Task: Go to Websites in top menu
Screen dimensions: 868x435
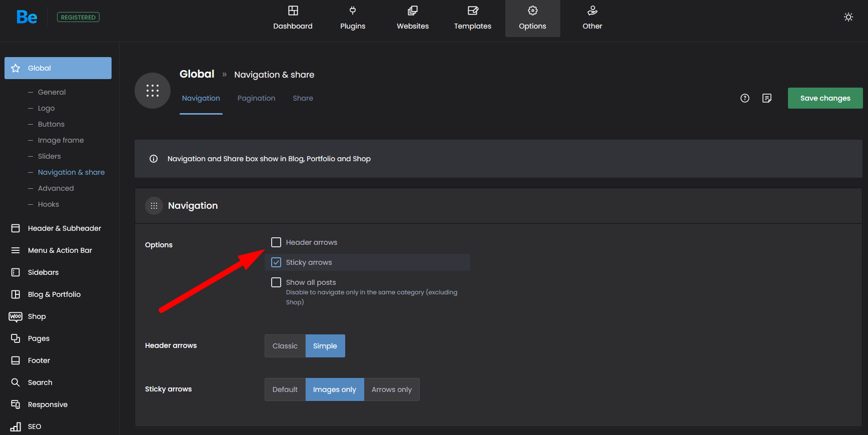Action: pyautogui.click(x=413, y=19)
